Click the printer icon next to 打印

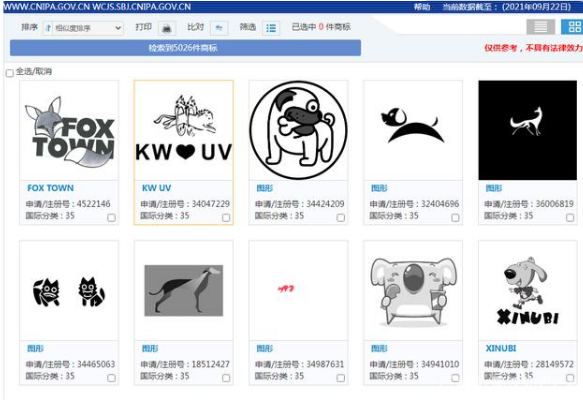pyautogui.click(x=167, y=28)
